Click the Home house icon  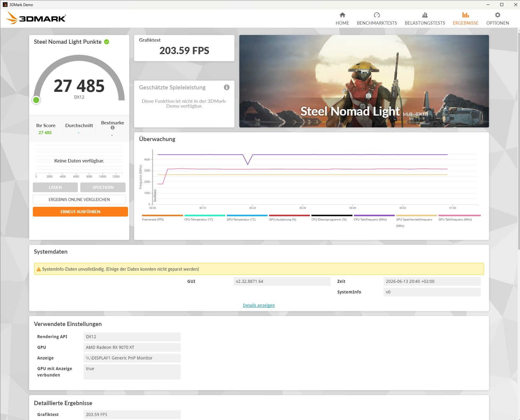point(342,15)
